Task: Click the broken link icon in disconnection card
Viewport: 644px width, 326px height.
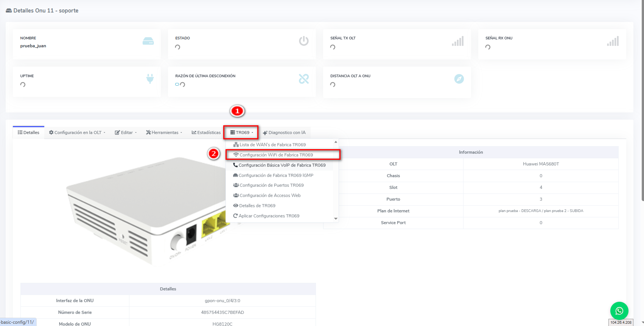Action: [303, 79]
